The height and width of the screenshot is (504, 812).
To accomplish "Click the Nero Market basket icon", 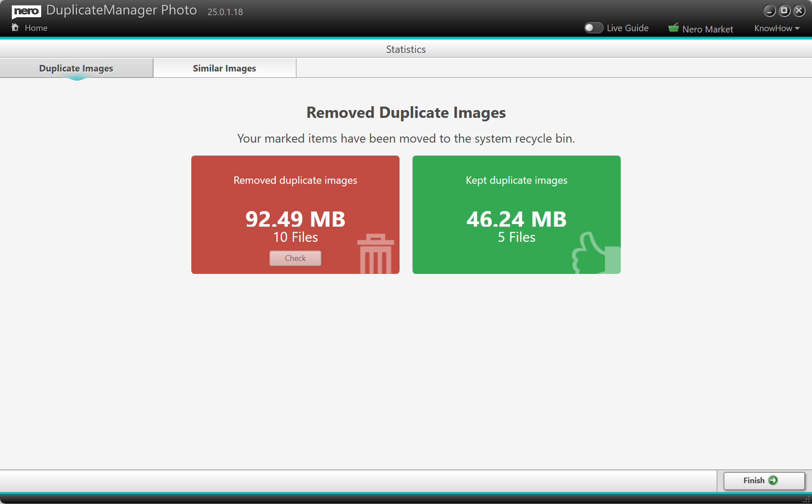I will click(x=673, y=28).
